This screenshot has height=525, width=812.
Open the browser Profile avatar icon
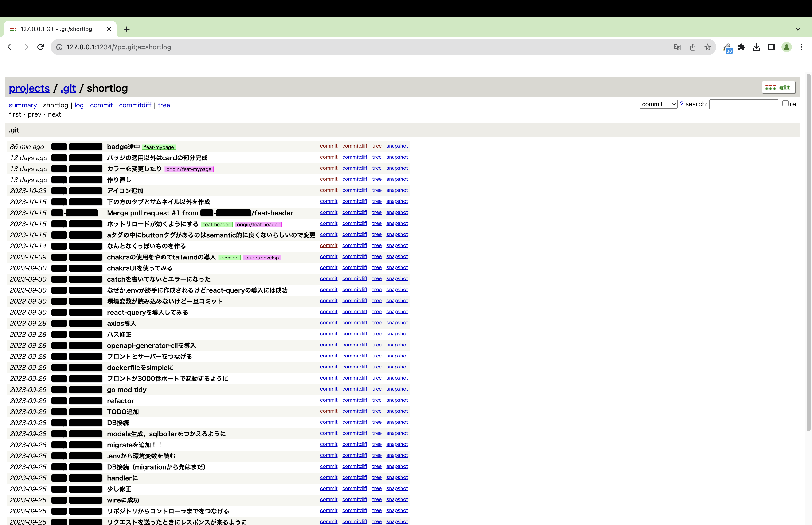point(786,47)
